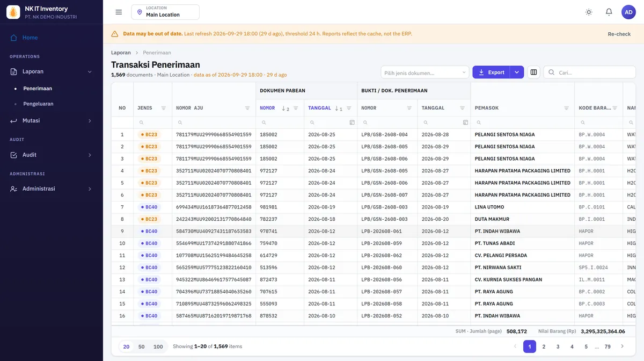Collapse the Laporan sidebar section
644x361 pixels.
[x=52, y=71]
